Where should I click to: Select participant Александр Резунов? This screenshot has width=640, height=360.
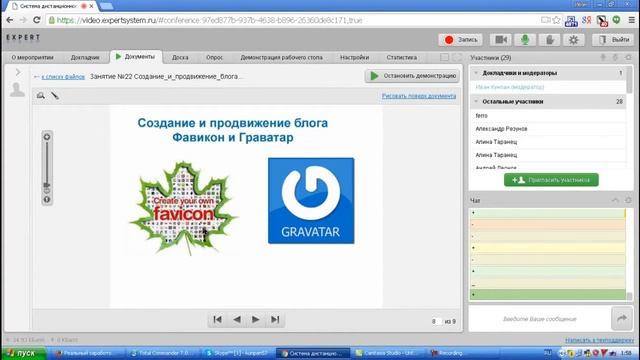click(x=501, y=129)
